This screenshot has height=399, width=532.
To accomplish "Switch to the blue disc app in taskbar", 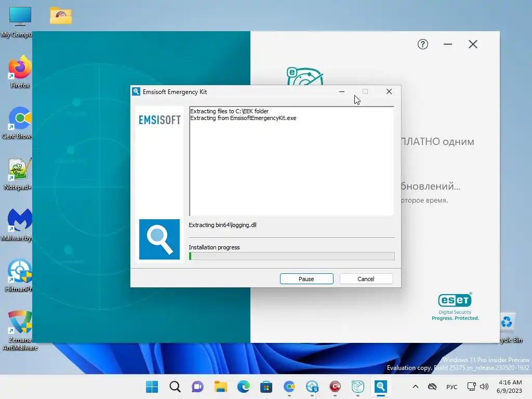I will pyautogui.click(x=312, y=387).
